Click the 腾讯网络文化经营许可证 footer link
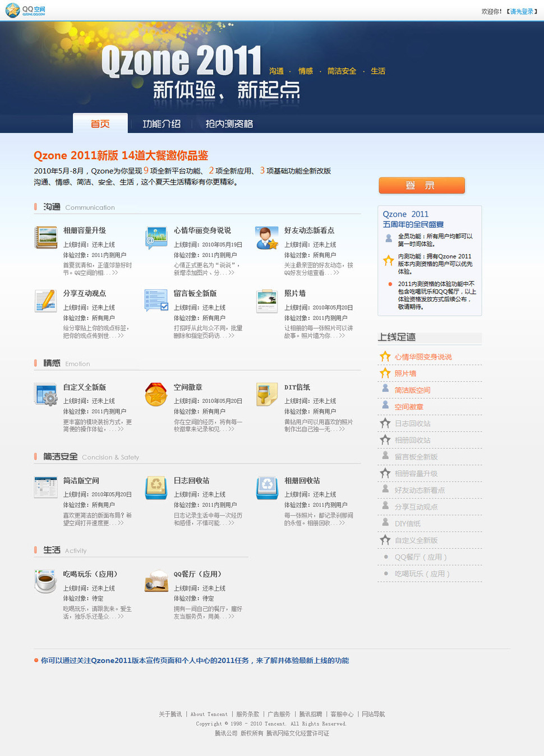544x756 pixels. pyautogui.click(x=298, y=733)
